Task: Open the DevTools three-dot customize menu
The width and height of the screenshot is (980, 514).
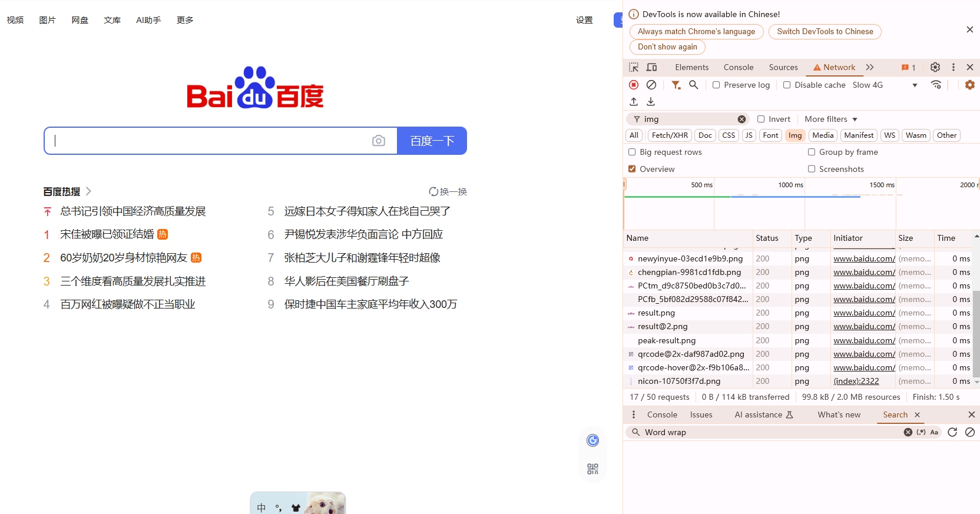Action: click(953, 67)
